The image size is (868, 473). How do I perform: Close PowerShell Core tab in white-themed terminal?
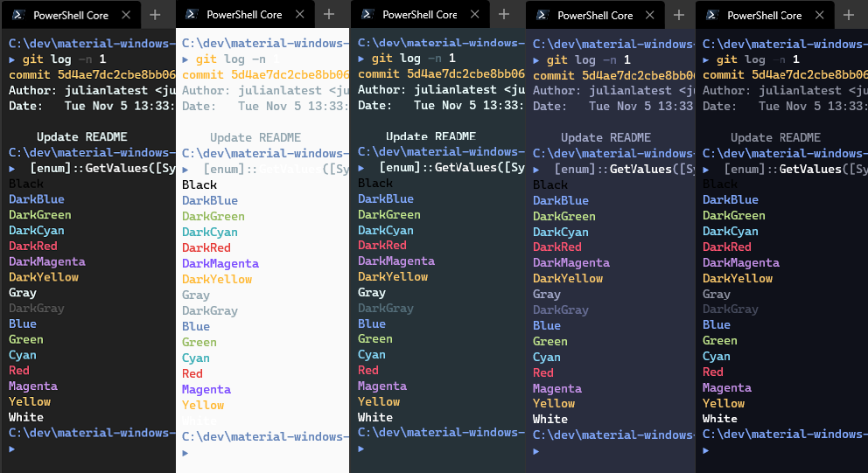click(299, 14)
